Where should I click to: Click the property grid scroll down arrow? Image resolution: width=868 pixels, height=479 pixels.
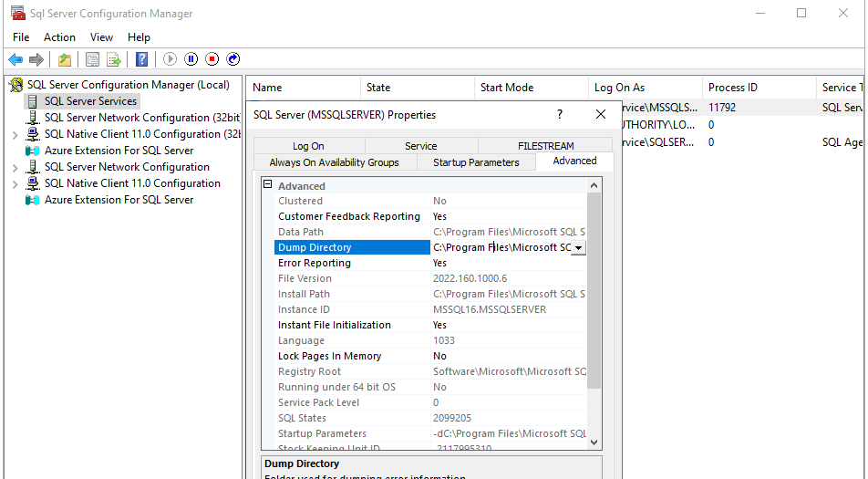tap(594, 442)
